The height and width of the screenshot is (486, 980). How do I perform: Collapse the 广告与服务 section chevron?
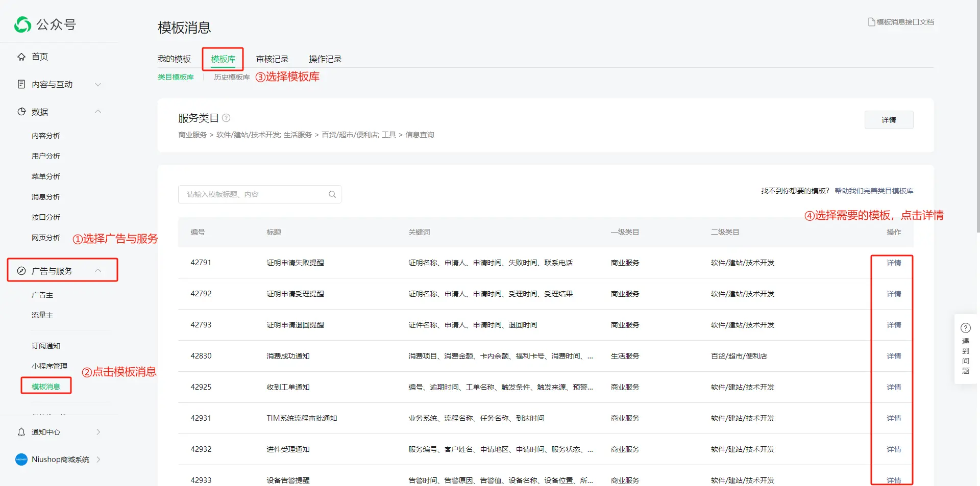pos(98,271)
